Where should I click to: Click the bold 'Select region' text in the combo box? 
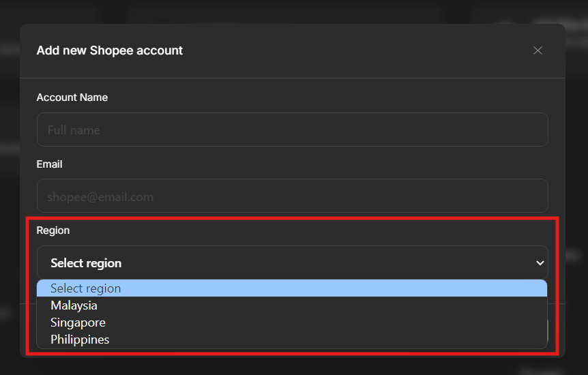(86, 263)
